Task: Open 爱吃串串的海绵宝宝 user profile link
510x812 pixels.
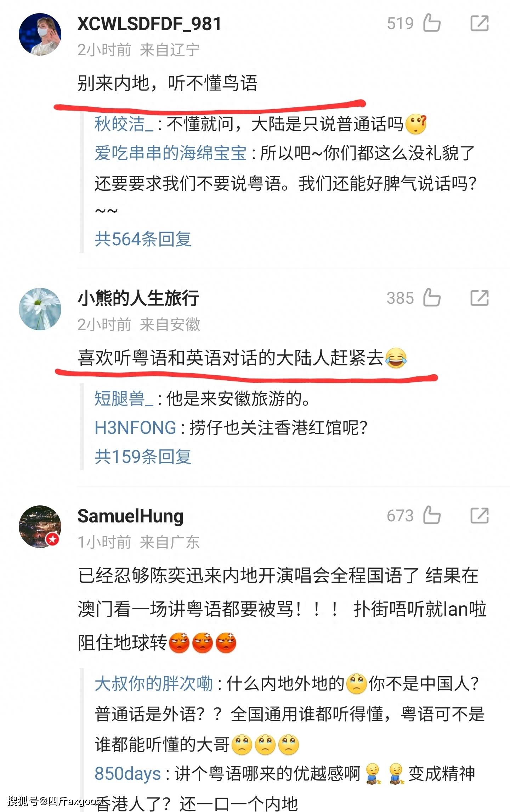Action: pyautogui.click(x=170, y=153)
